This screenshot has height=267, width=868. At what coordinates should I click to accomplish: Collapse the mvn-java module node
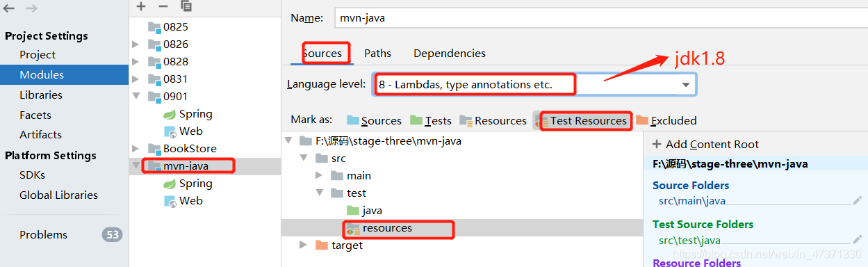pos(136,166)
